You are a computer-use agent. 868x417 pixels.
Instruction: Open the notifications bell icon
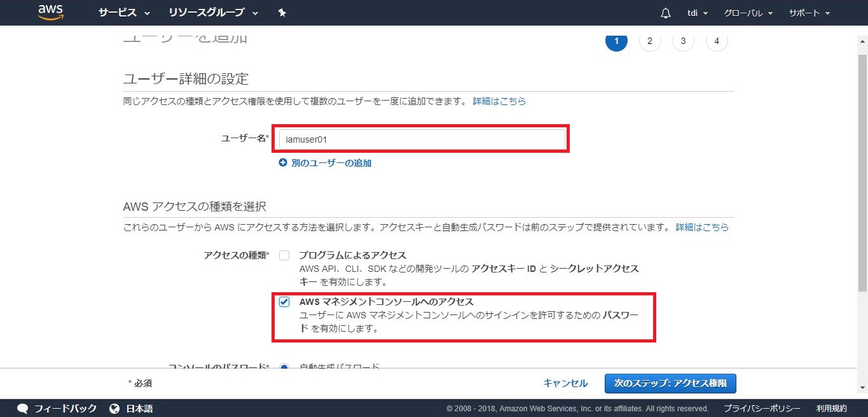pos(666,13)
